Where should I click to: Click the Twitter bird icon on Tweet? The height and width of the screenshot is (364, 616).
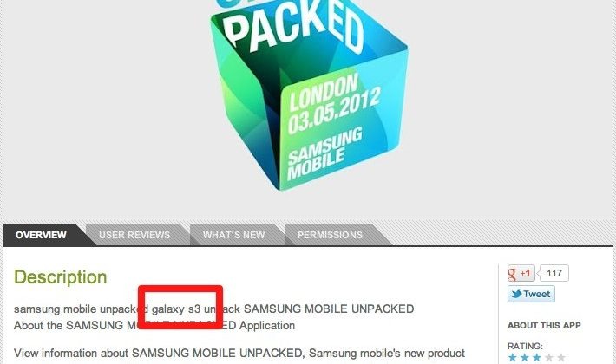click(516, 294)
